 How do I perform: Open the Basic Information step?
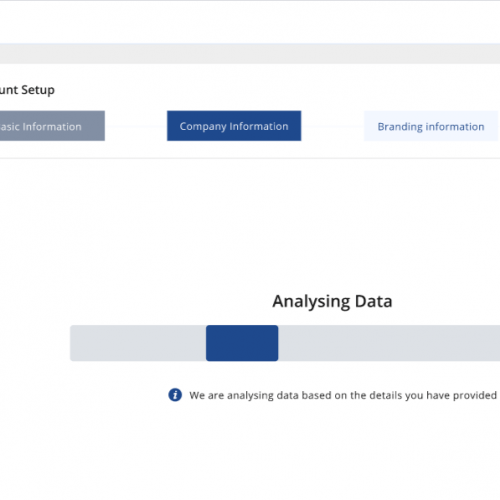(x=52, y=126)
